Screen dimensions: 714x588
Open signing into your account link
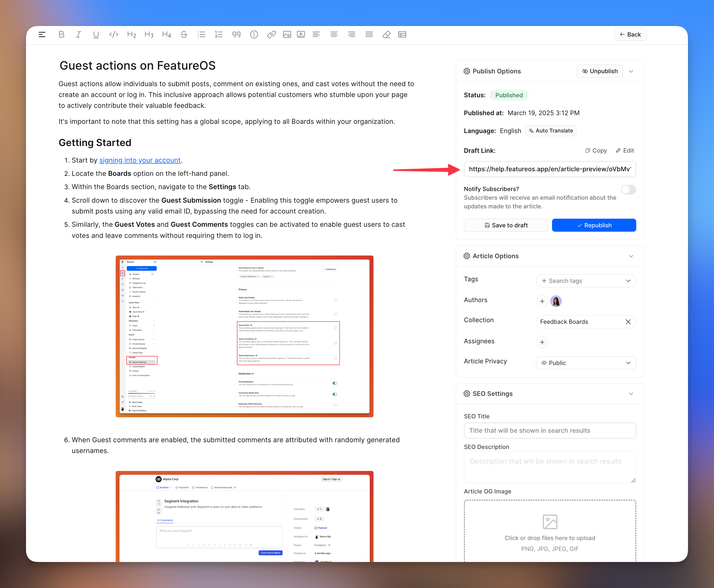pyautogui.click(x=140, y=160)
